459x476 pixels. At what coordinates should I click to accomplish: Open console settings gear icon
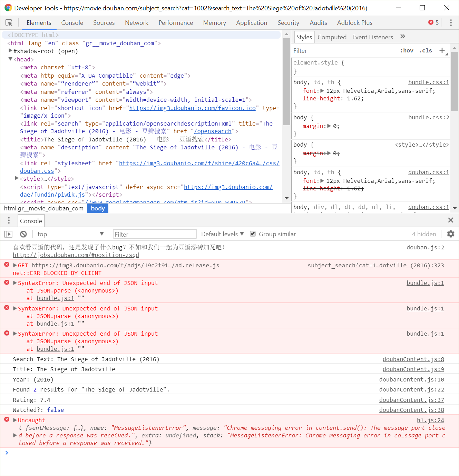click(x=450, y=234)
